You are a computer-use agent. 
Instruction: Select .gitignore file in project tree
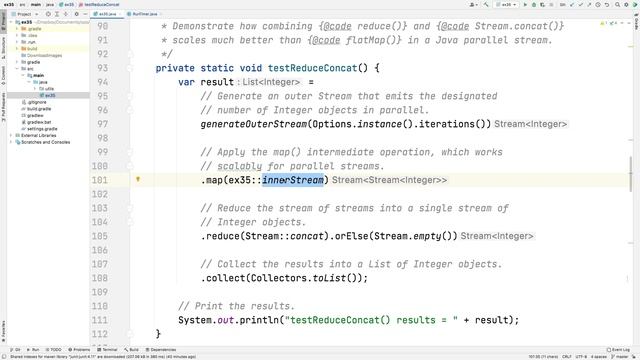tap(34, 102)
